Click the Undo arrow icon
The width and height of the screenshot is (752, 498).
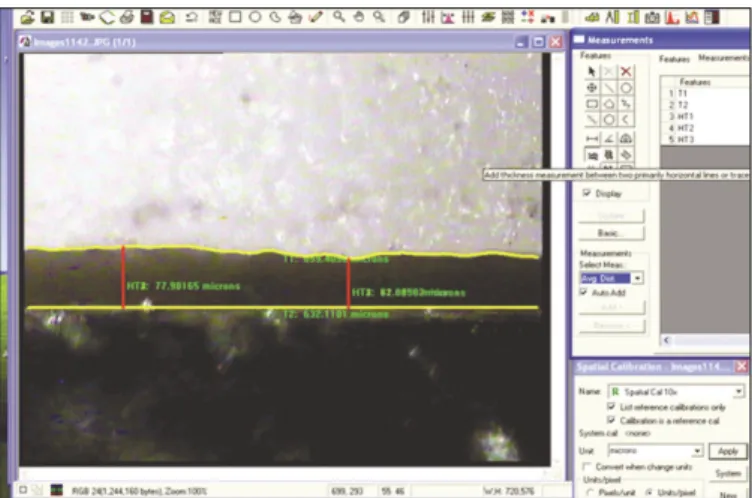tap(192, 18)
